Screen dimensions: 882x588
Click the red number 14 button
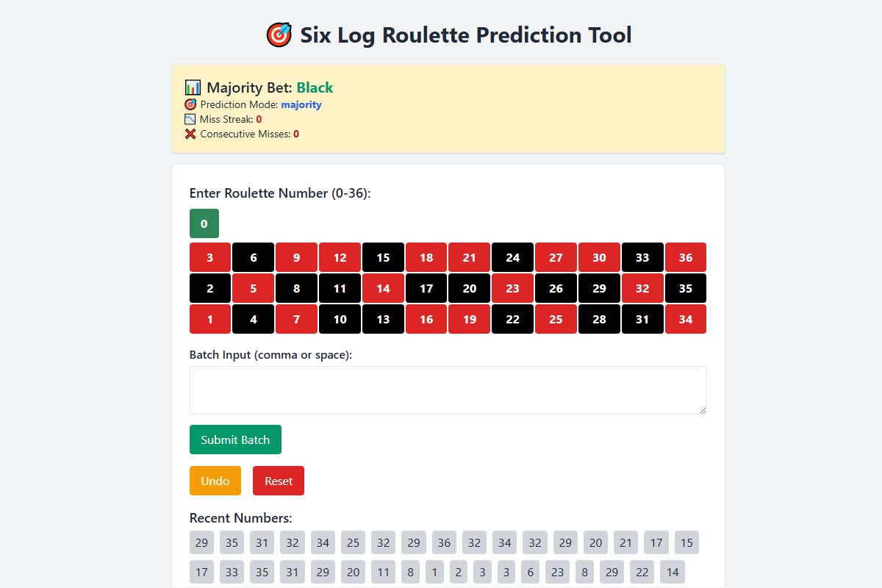383,288
